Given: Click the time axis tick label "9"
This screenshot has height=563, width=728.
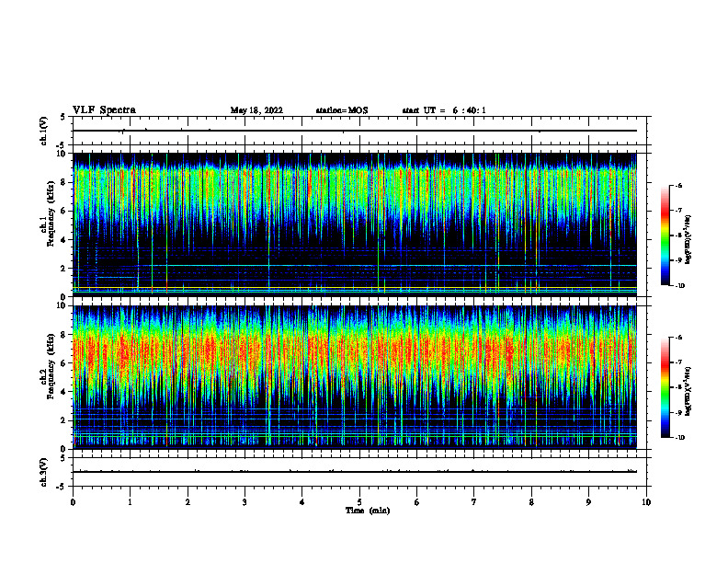Looking at the screenshot, I should 588,502.
